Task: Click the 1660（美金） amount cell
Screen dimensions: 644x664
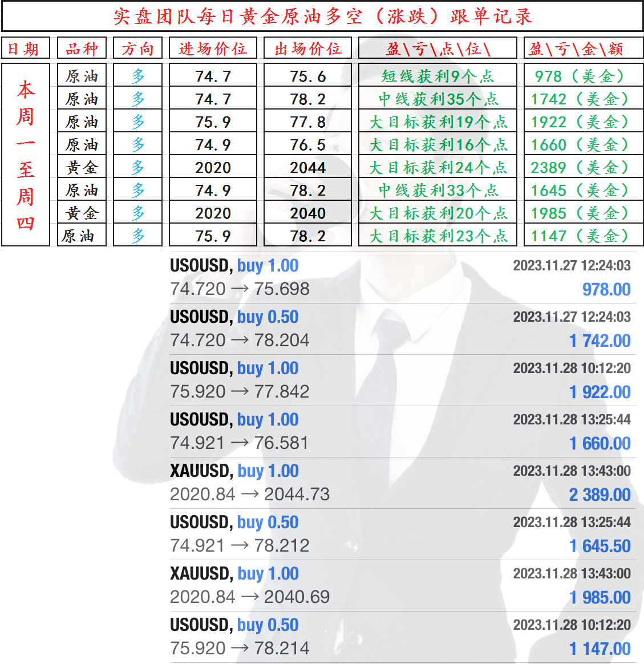Action: tap(584, 144)
